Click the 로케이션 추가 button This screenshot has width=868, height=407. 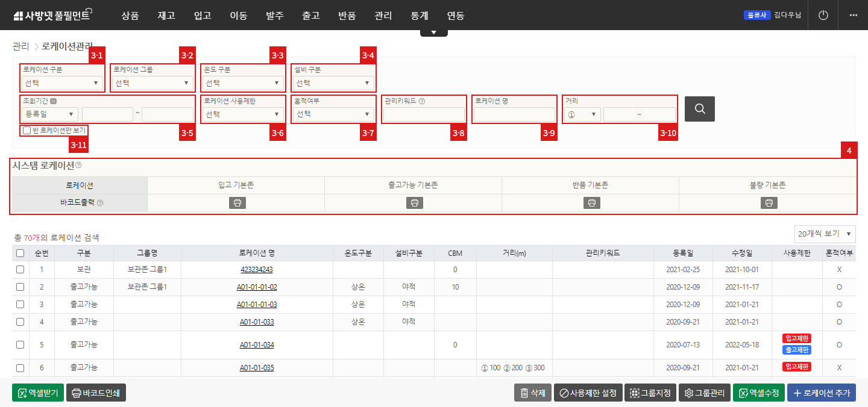pos(821,393)
